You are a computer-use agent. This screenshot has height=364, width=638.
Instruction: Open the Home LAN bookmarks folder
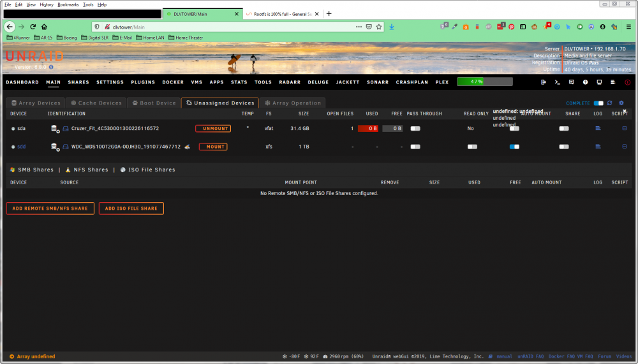click(150, 38)
